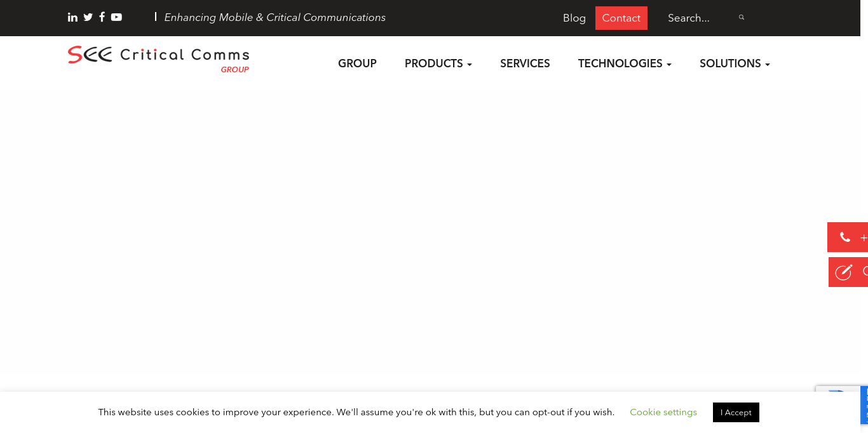Expand the Technologies dropdown menu
This screenshot has height=433, width=868.
pos(624,63)
